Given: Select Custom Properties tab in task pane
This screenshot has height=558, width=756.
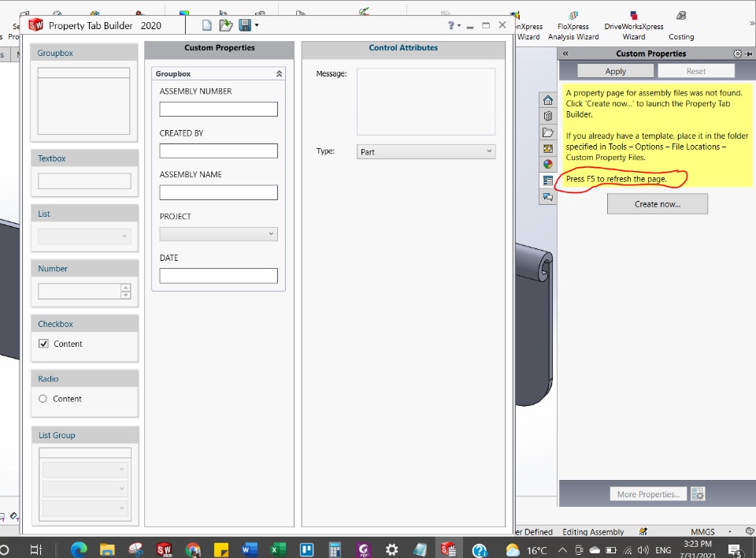Looking at the screenshot, I should (x=548, y=180).
